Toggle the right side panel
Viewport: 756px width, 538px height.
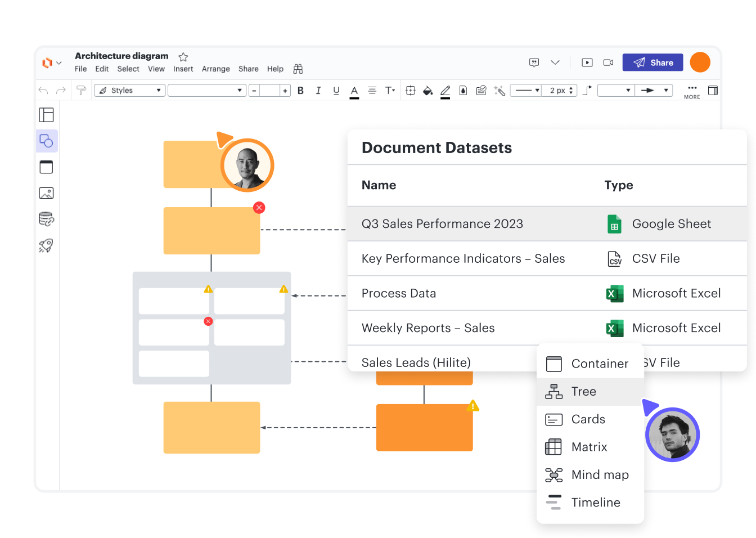[x=713, y=91]
